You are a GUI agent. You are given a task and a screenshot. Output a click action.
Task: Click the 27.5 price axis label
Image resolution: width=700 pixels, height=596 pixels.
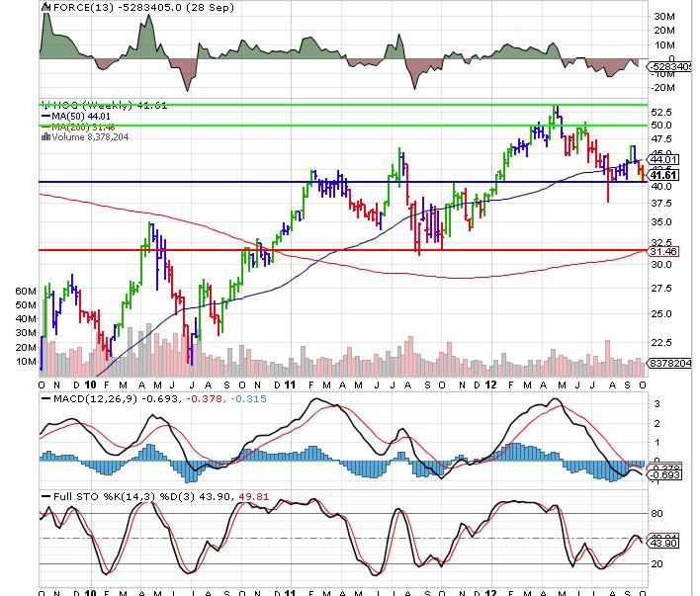pos(661,289)
